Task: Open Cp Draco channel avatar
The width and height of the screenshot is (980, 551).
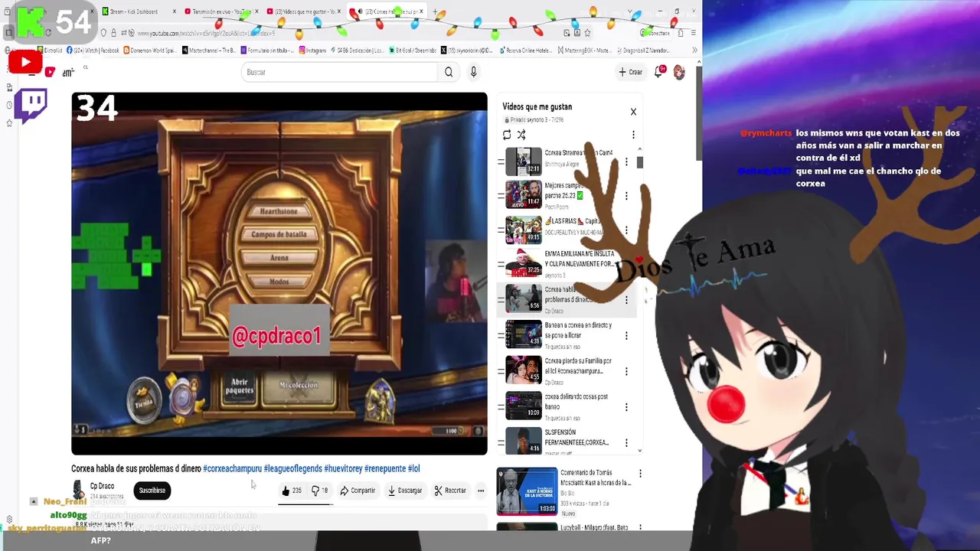Action: point(78,490)
